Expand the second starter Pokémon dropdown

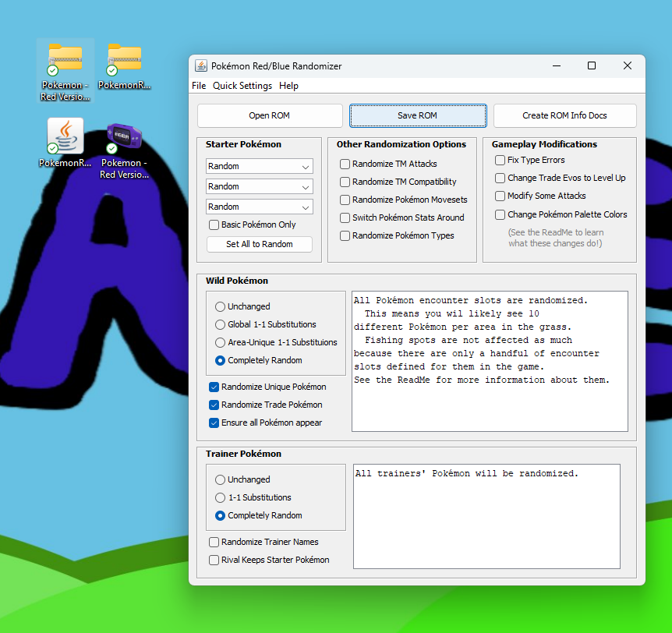click(260, 186)
